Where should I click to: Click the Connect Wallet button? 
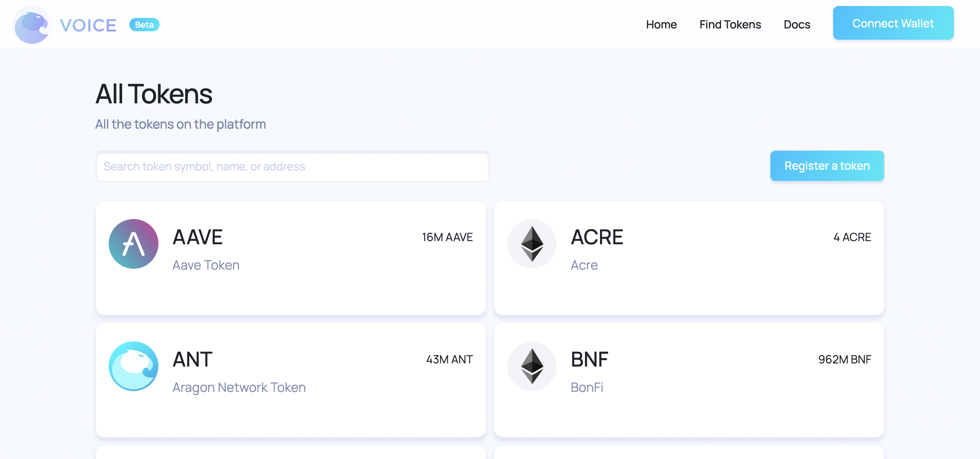pos(893,23)
